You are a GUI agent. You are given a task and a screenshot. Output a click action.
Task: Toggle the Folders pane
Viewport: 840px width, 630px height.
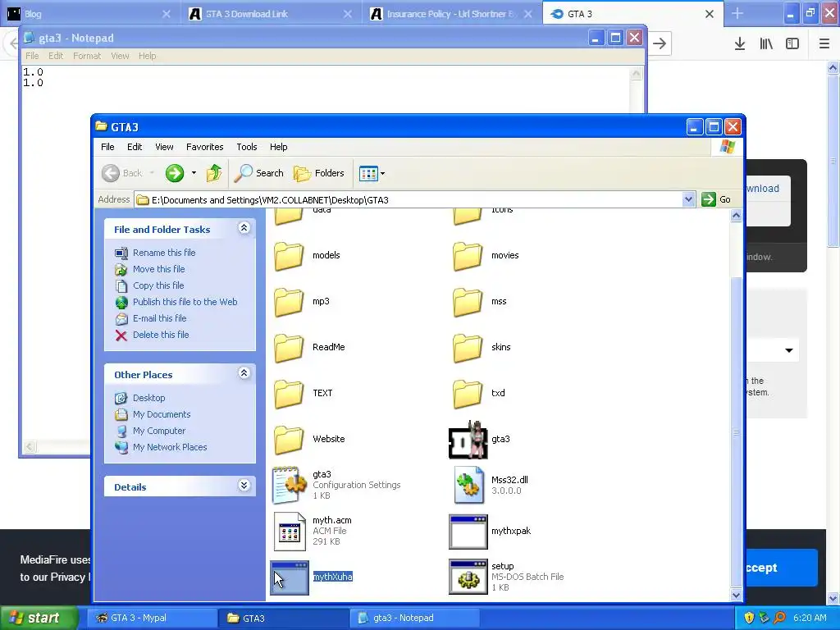tap(319, 173)
